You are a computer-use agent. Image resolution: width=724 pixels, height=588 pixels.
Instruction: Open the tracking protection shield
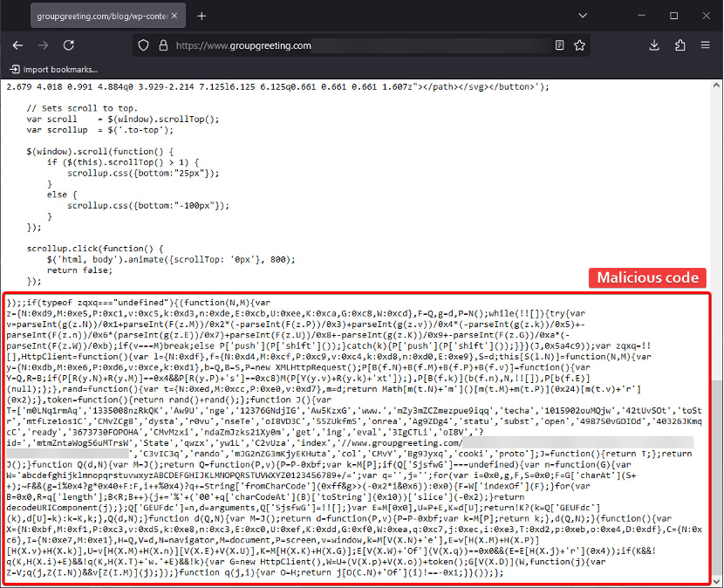click(x=144, y=45)
